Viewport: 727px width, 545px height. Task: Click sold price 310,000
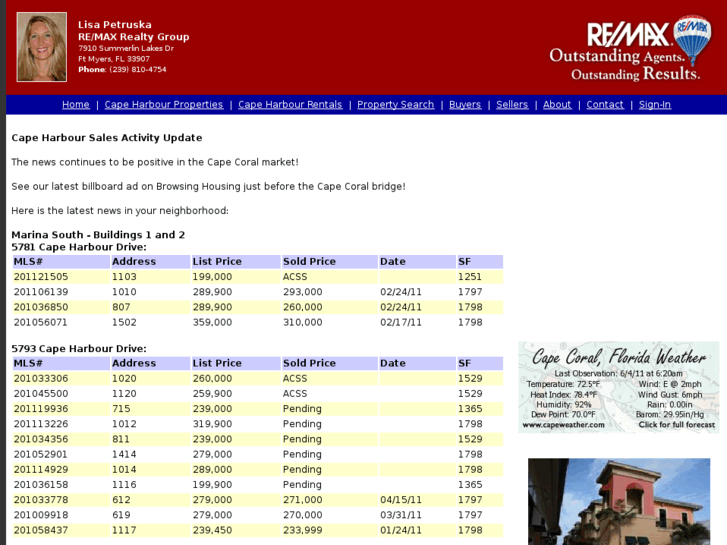point(303,322)
